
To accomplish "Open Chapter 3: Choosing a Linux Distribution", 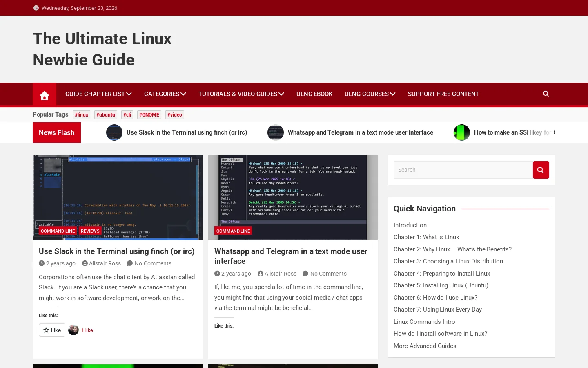I will coord(448,261).
